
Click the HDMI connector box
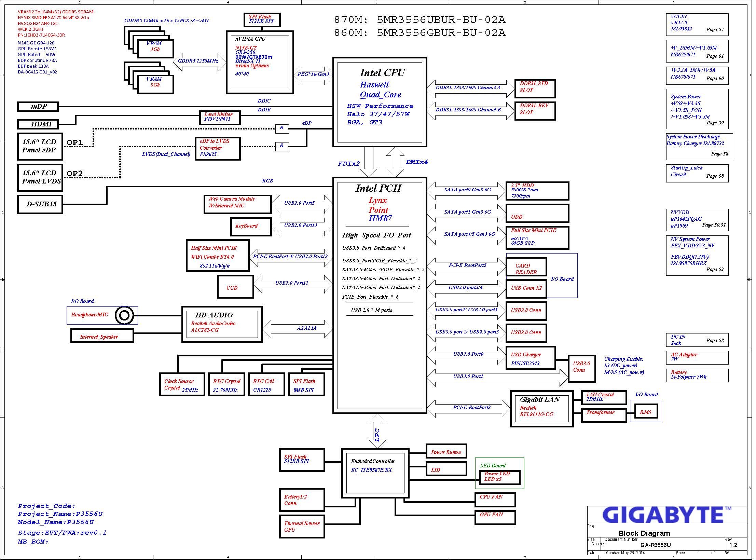(x=38, y=124)
